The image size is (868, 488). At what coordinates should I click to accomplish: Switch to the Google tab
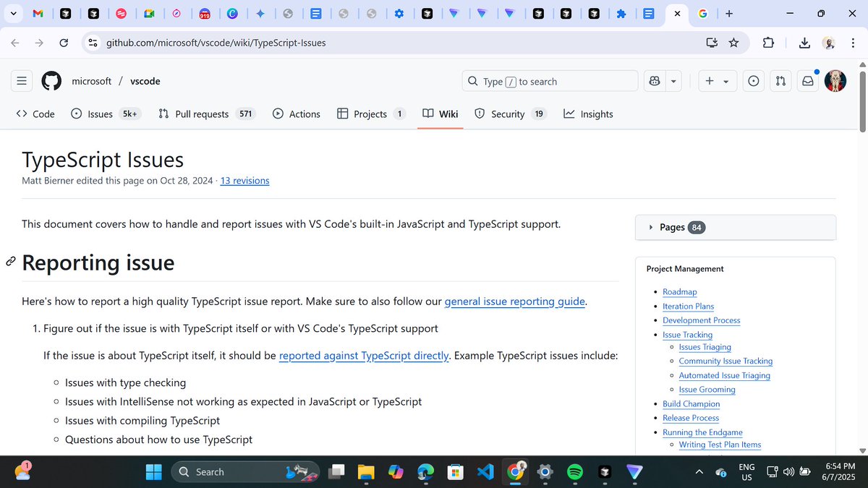(702, 13)
